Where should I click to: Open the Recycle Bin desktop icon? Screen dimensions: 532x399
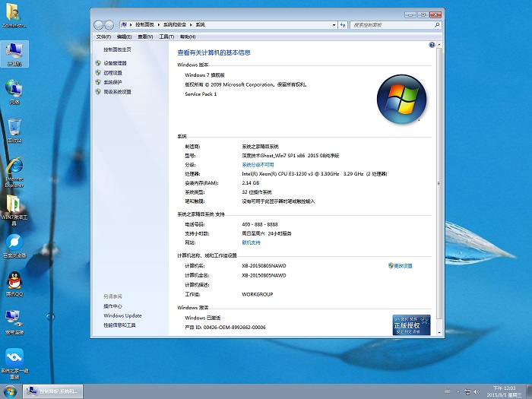coord(14,128)
